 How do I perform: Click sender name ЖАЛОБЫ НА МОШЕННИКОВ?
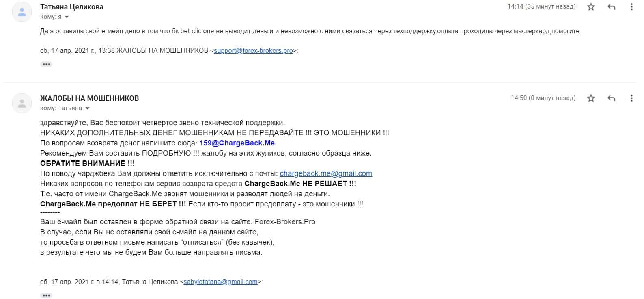click(x=89, y=98)
